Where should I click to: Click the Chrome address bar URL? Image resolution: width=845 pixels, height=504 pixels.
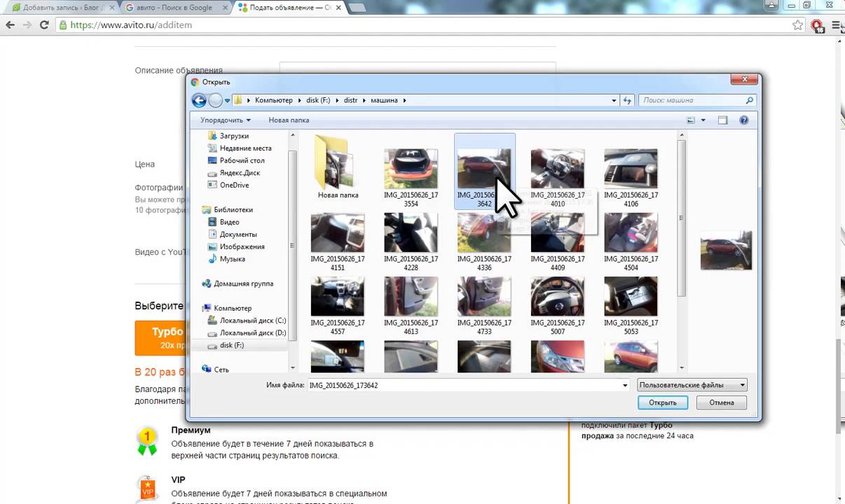click(131, 24)
